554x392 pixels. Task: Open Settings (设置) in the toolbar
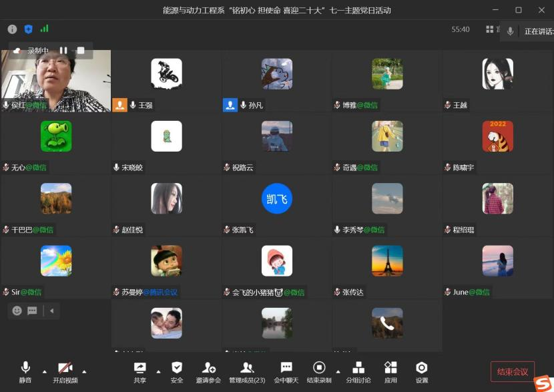[x=422, y=372]
